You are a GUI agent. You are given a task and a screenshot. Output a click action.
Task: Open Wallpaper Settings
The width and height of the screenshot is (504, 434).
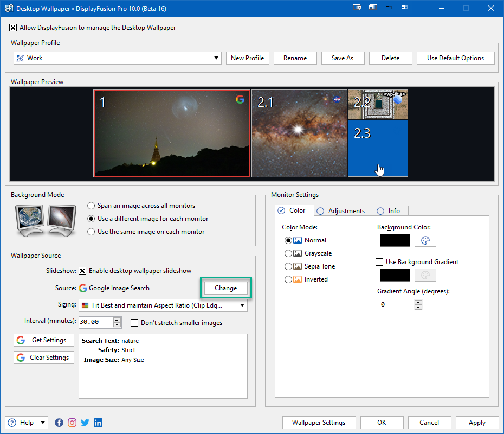coord(319,423)
